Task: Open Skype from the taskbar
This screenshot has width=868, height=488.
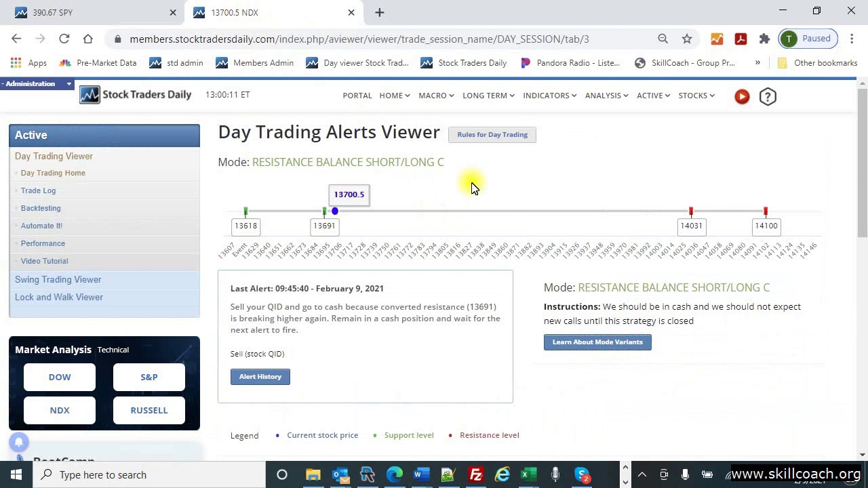Action: click(583, 474)
